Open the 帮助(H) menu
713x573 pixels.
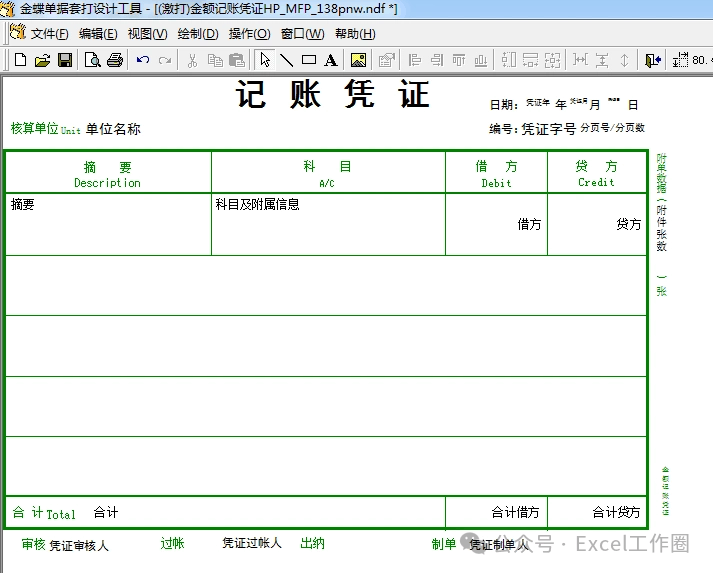355,34
